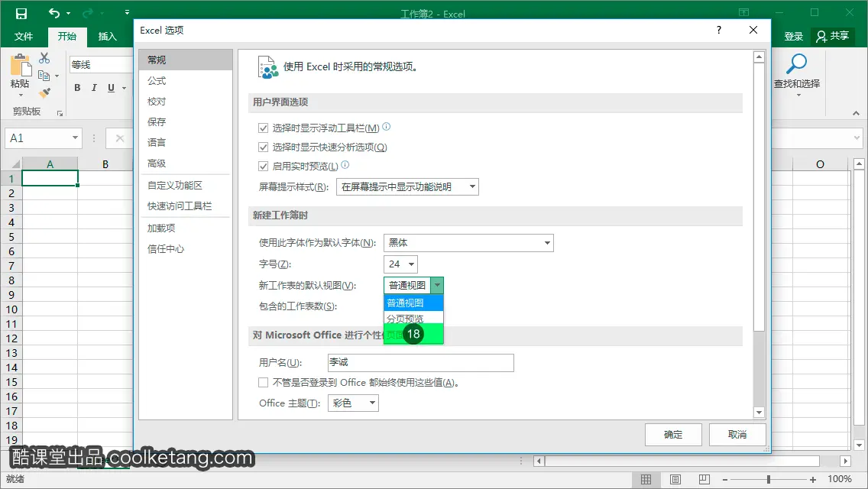Open the underline style dropdown arrow

coord(124,88)
